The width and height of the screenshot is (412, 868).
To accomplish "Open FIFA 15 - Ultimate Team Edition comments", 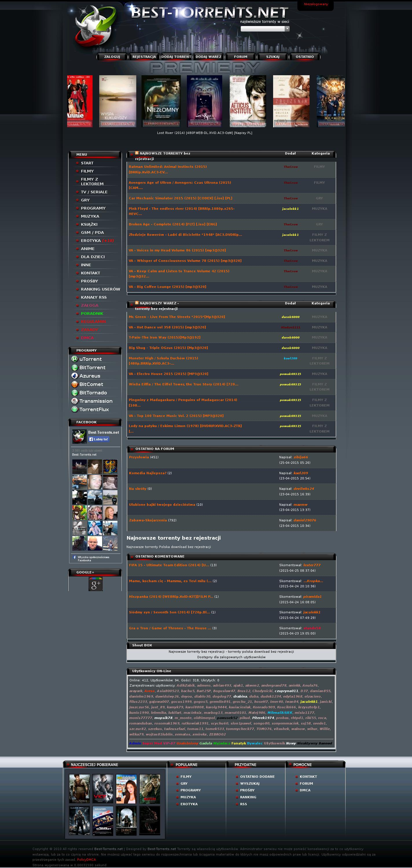I will (169, 565).
